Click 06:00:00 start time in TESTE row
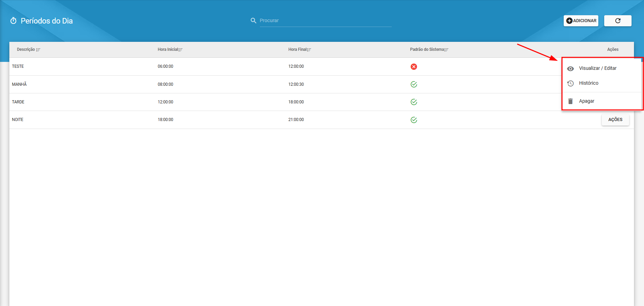 [x=165, y=66]
